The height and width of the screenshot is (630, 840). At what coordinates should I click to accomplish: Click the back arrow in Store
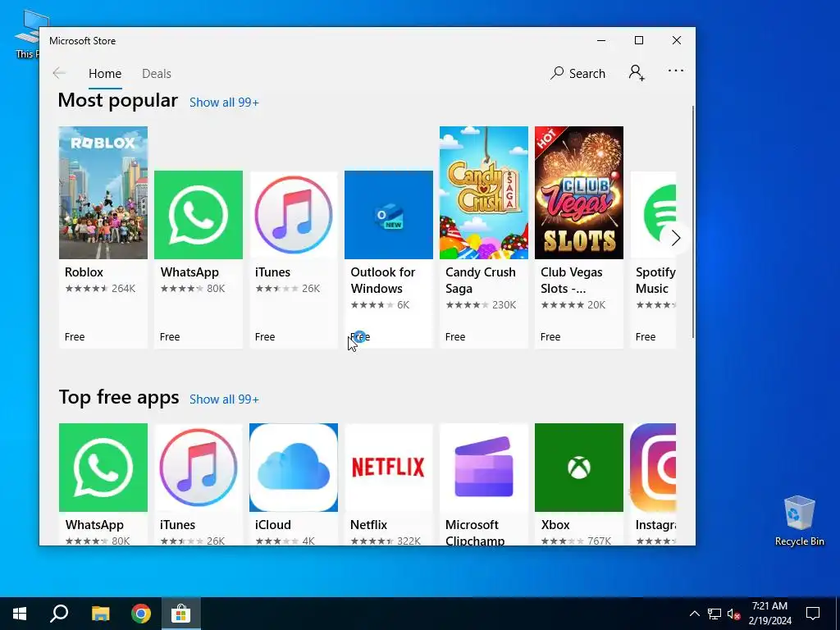(x=59, y=73)
